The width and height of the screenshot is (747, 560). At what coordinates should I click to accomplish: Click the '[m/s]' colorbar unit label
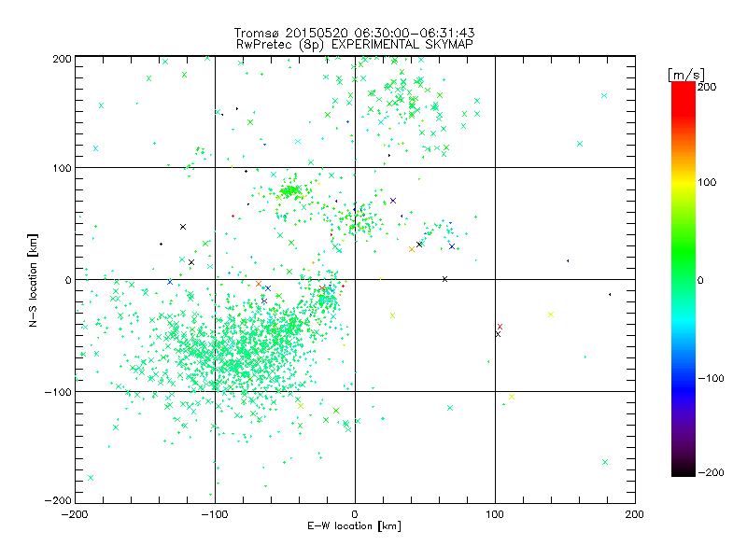[686, 75]
